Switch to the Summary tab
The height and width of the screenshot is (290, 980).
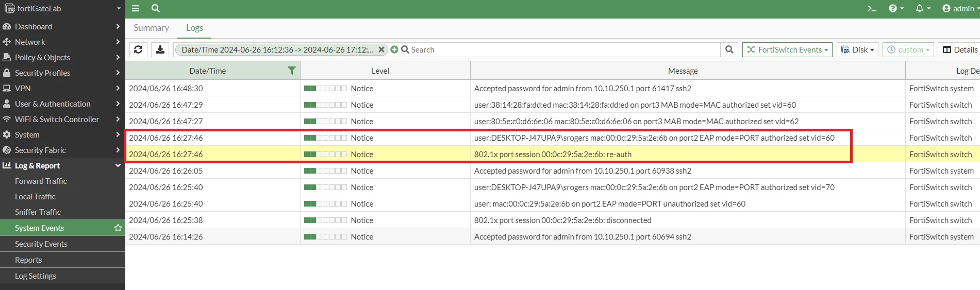point(151,28)
